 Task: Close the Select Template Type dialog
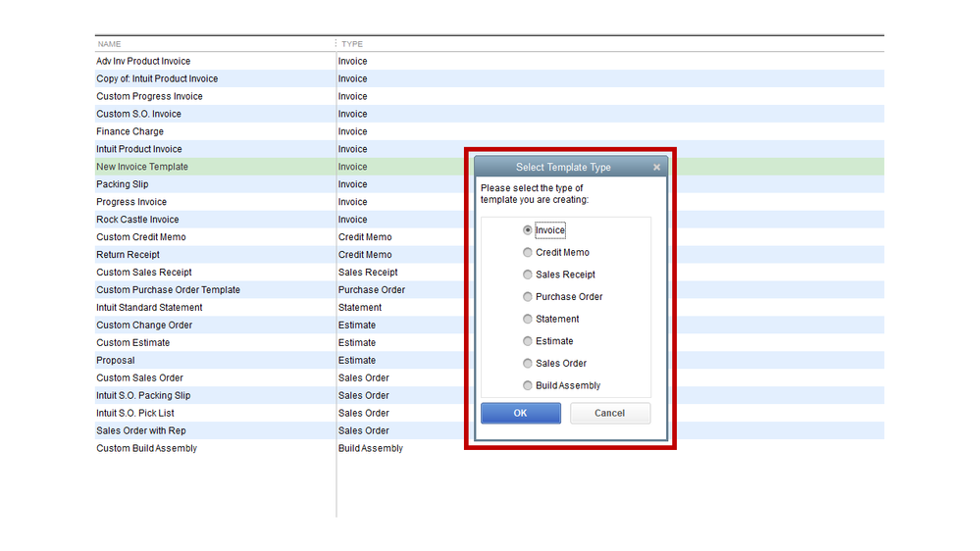656,167
